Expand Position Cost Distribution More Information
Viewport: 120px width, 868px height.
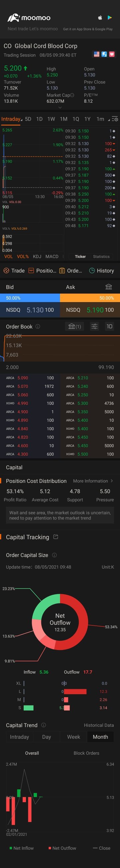click(93, 481)
